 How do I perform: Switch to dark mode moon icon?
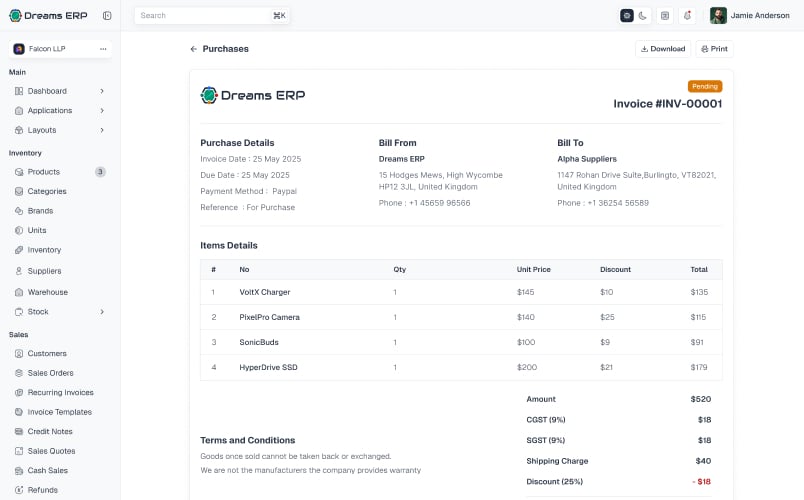pos(642,15)
